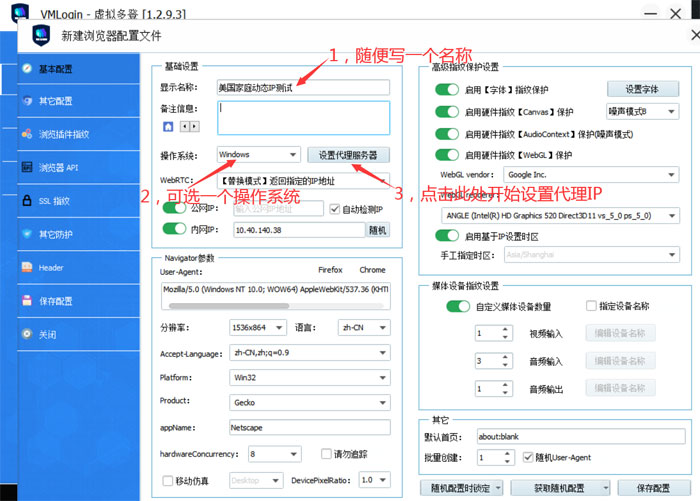The height and width of the screenshot is (501, 700).
Task: Click the 获取随机配置 button
Action: click(x=560, y=488)
